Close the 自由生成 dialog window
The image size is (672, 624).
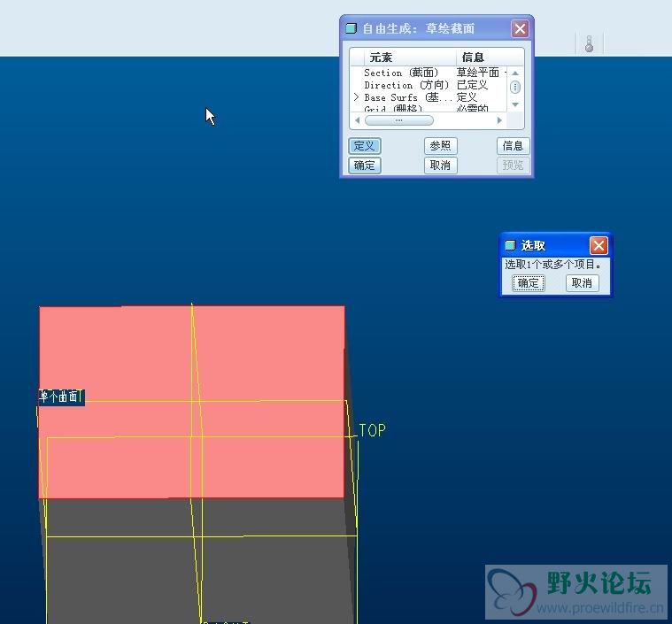click(520, 28)
